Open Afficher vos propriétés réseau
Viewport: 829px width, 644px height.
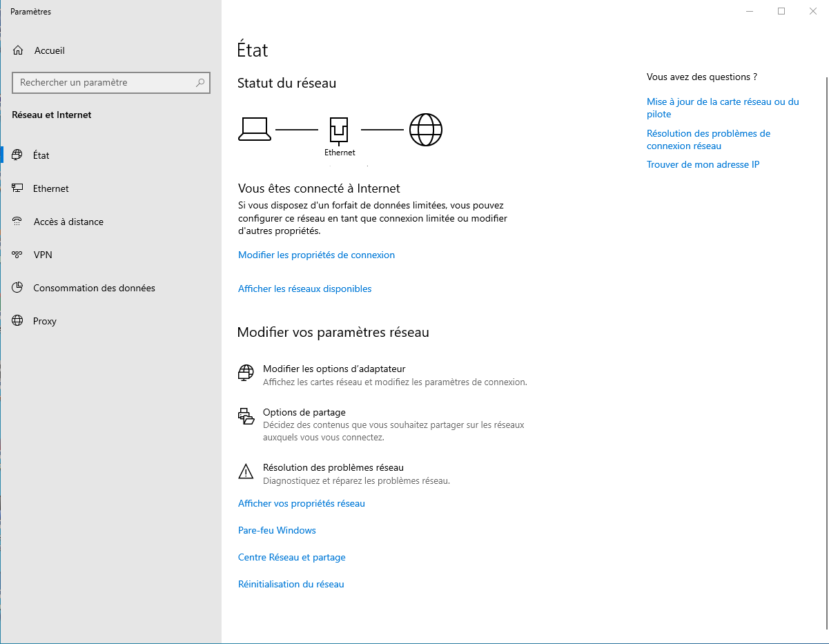pos(301,503)
